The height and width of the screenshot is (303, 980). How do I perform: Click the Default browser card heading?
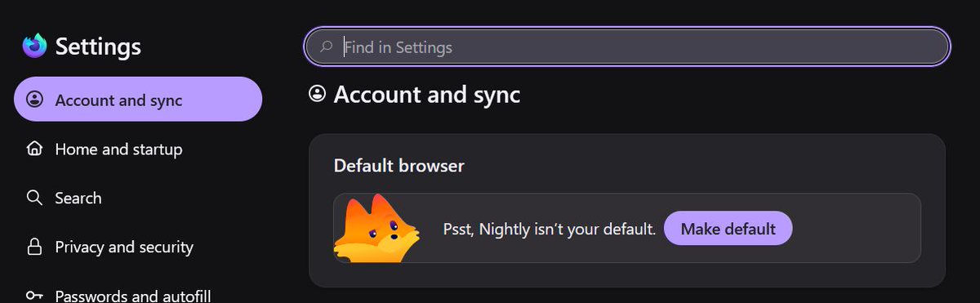tap(399, 166)
